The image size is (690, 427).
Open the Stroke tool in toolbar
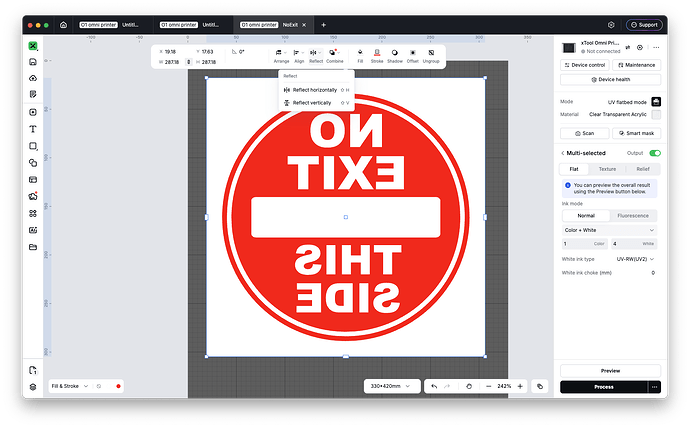click(377, 56)
